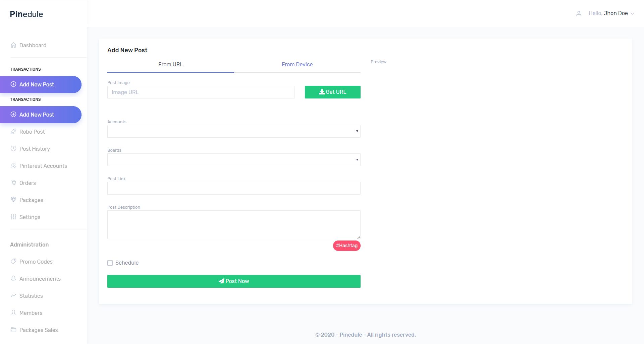Screen dimensions: 644x344
Task: Click the Post History clock icon
Action: [13, 148]
